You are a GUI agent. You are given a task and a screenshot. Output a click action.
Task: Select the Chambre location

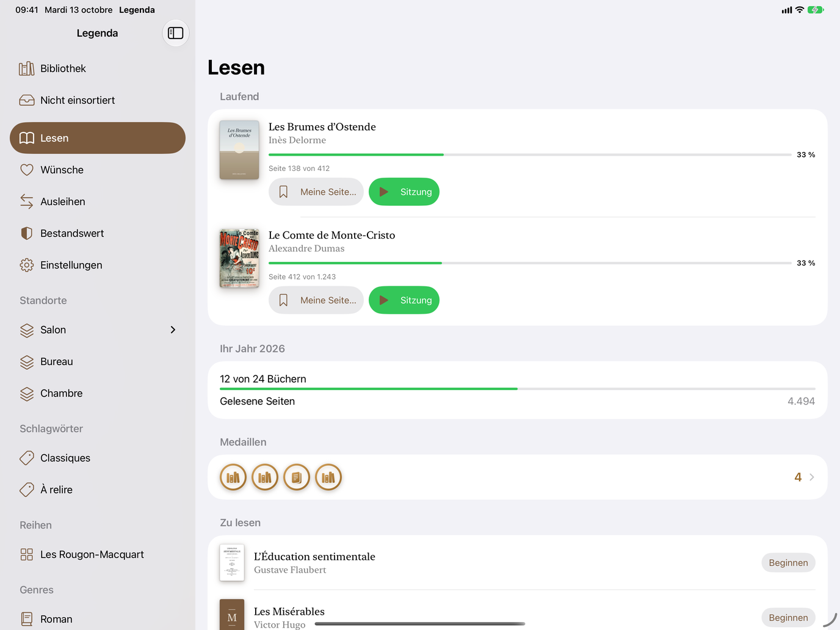tap(98, 393)
